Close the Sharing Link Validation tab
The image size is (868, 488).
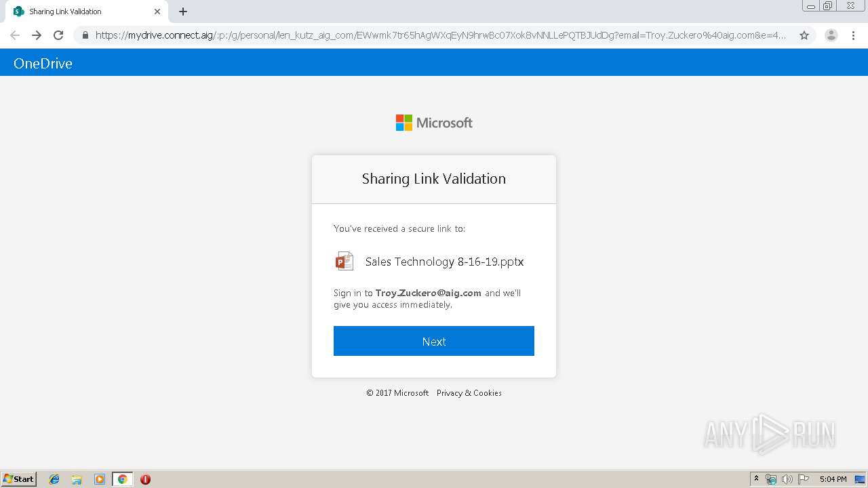(157, 12)
